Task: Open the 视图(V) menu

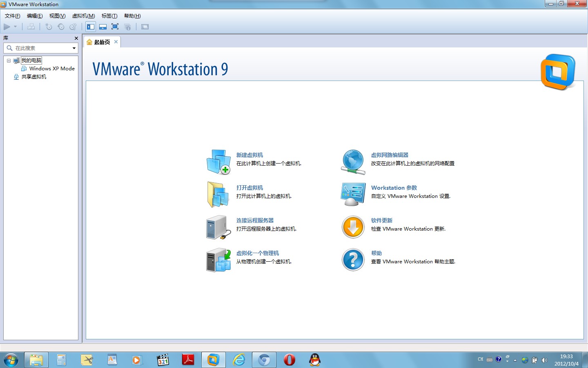Action: [57, 16]
